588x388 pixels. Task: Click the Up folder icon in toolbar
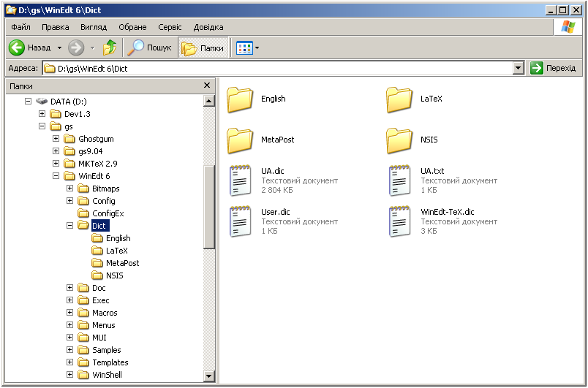pos(110,48)
